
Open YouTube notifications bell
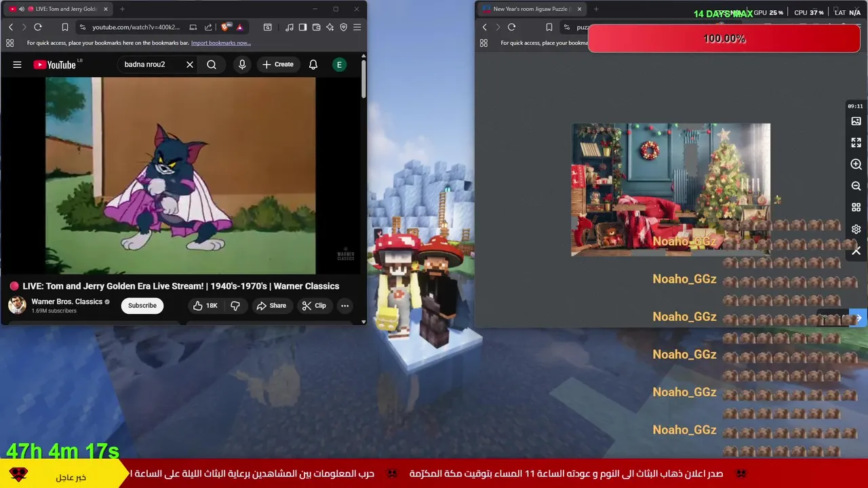(x=313, y=65)
